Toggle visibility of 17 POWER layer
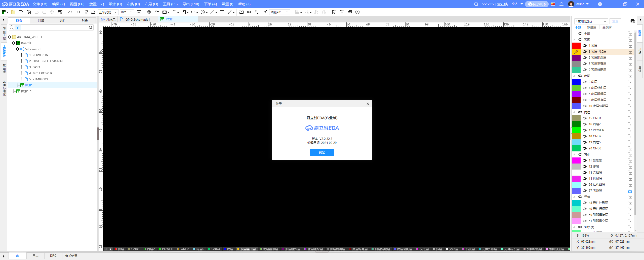The image size is (644, 260). (585, 130)
